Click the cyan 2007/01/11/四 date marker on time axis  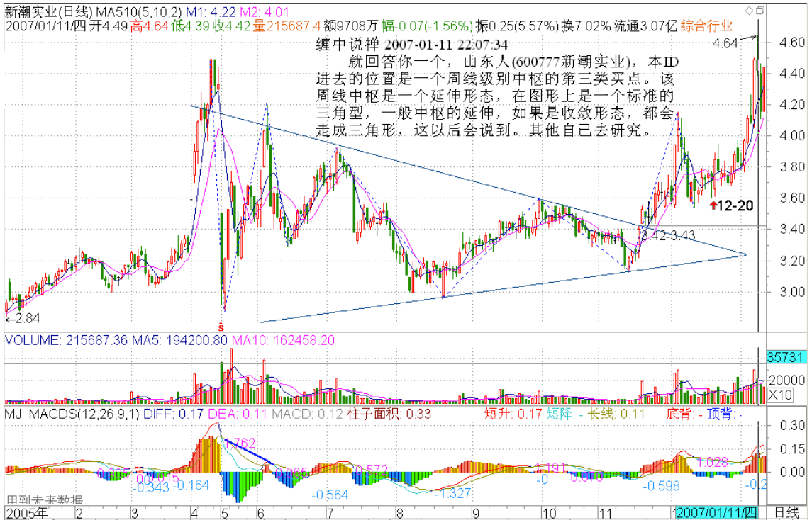coord(717,512)
